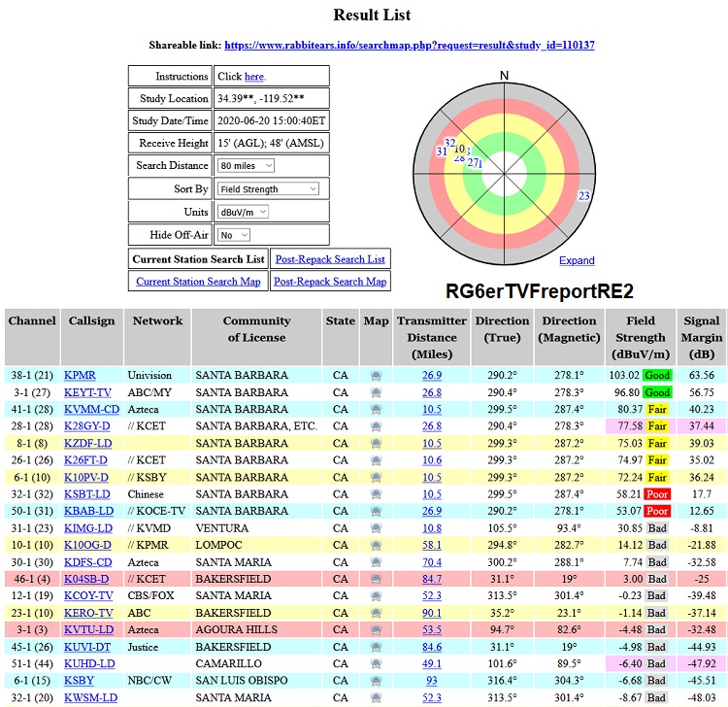Open the map icon for KEYT-TV
728x707 pixels.
[376, 392]
